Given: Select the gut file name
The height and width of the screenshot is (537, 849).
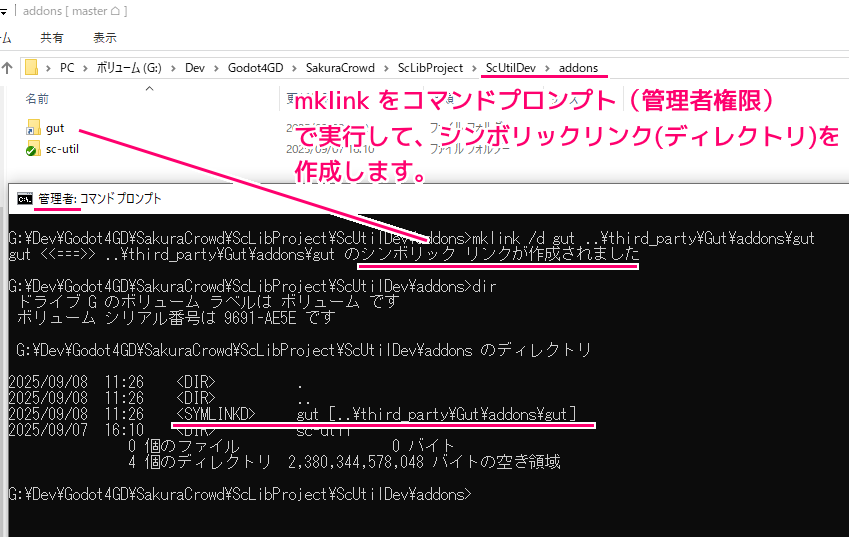Looking at the screenshot, I should click(55, 128).
